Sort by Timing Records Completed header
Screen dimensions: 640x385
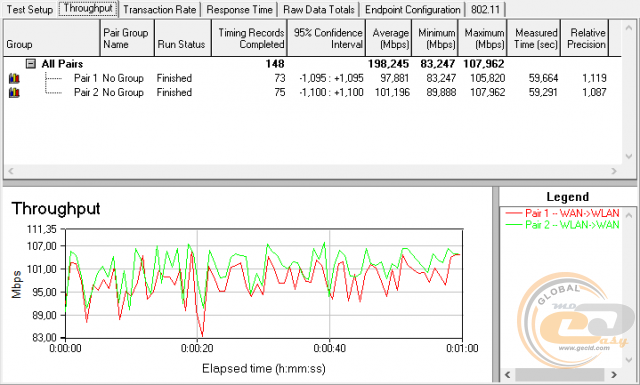pos(249,38)
